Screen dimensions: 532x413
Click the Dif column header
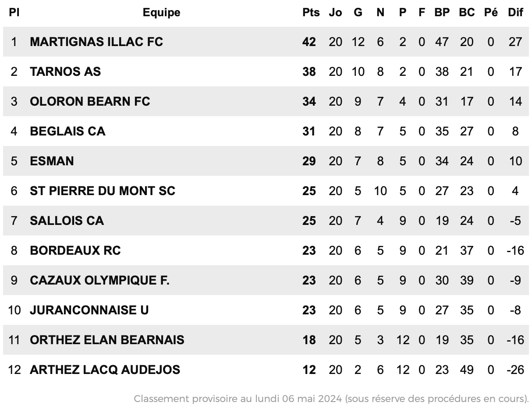tap(515, 13)
